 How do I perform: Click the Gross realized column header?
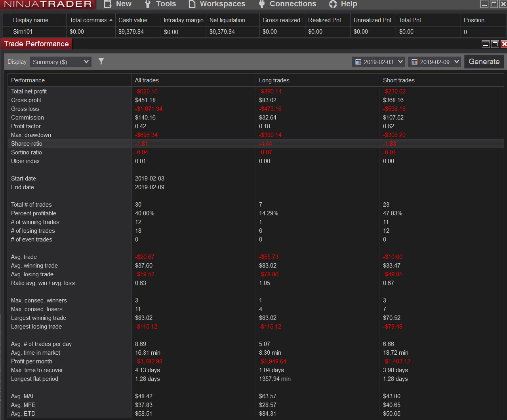pos(282,20)
